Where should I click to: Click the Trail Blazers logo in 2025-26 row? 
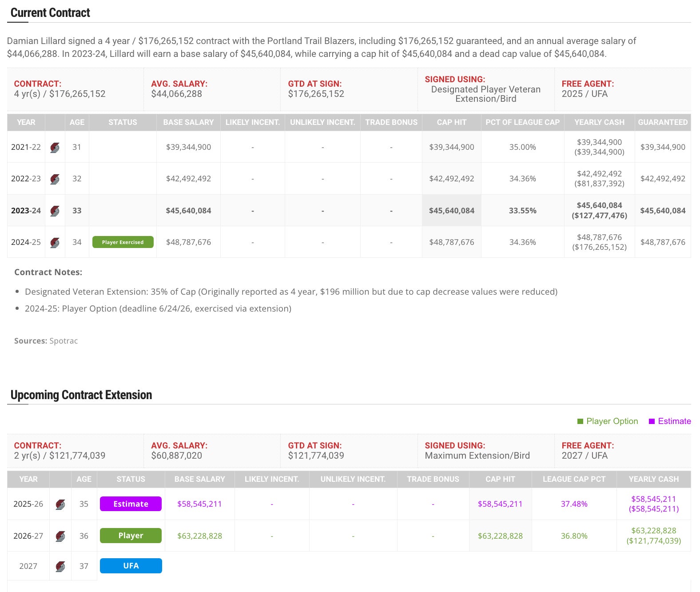[60, 504]
